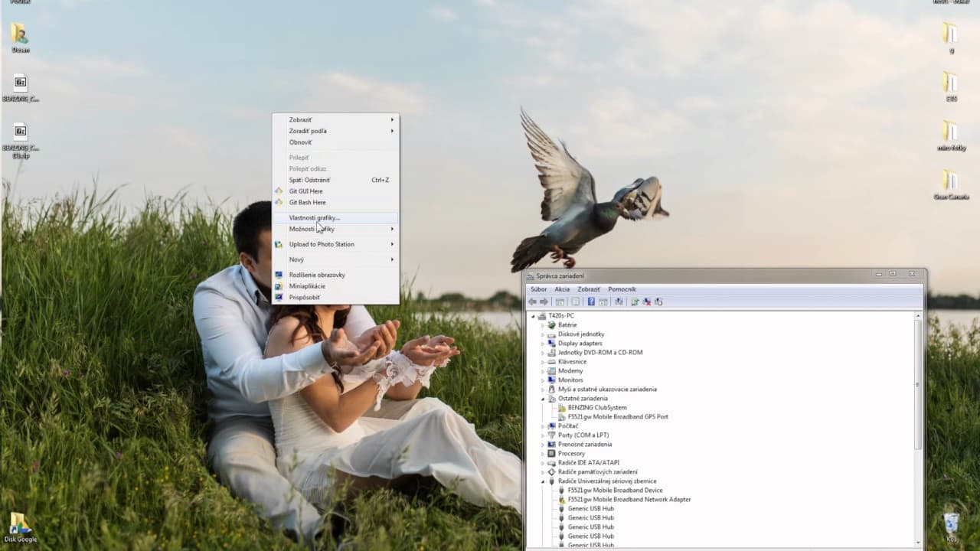
Task: Click Git Bash Here icon in context menu
Action: [x=279, y=203]
